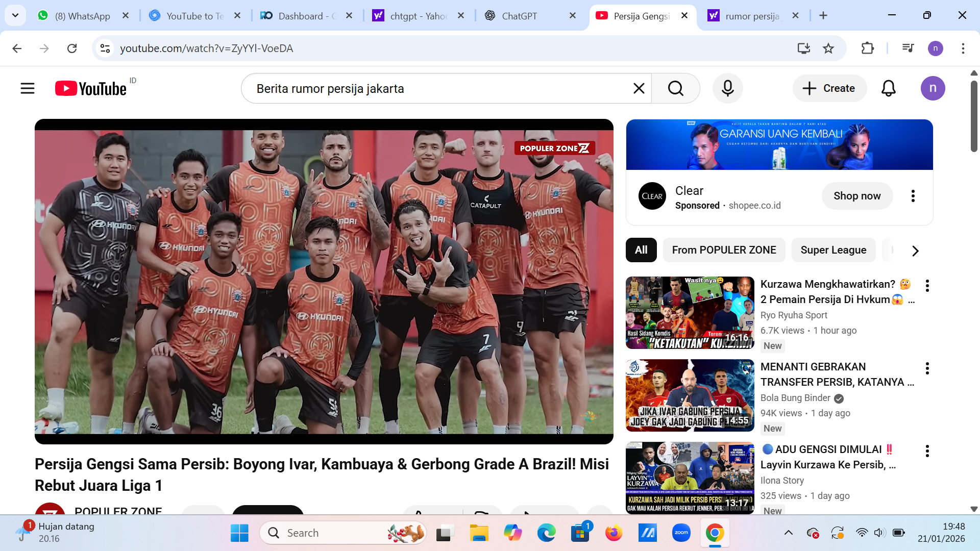Image resolution: width=980 pixels, height=551 pixels.
Task: Open Chrome three-dot menu
Action: 963,48
